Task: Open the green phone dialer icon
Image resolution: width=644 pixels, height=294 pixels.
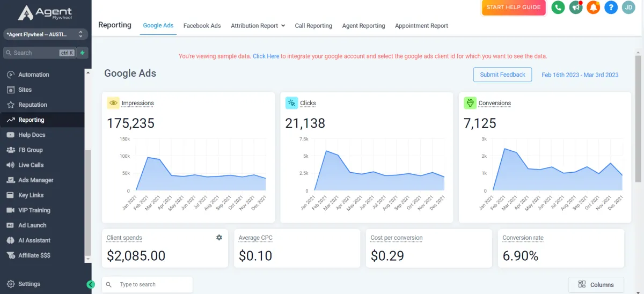Action: pyautogui.click(x=558, y=8)
